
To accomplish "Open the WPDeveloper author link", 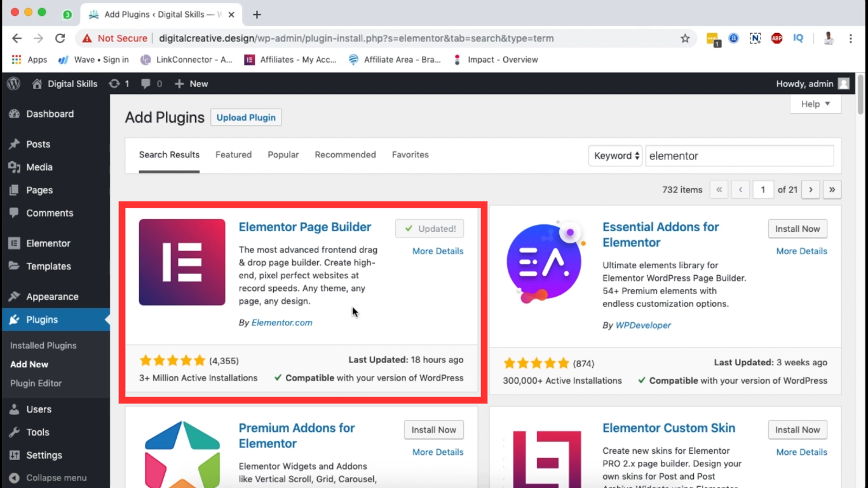I will (643, 325).
